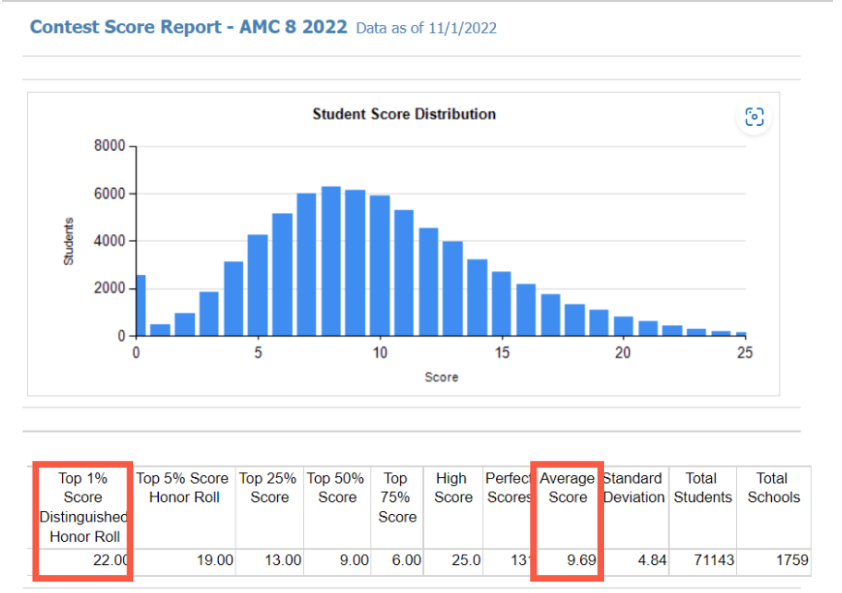Click the Total Schools column header
The height and width of the screenshot is (593, 842).
(x=773, y=487)
